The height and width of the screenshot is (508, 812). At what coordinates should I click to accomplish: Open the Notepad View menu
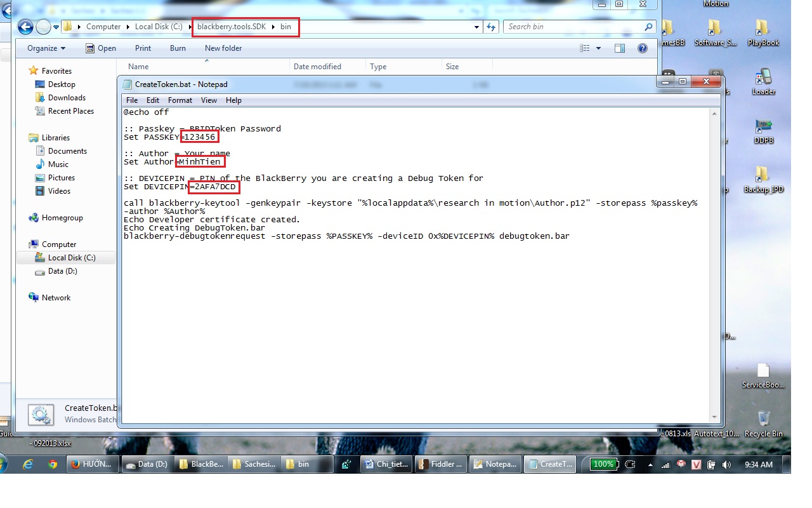point(209,100)
